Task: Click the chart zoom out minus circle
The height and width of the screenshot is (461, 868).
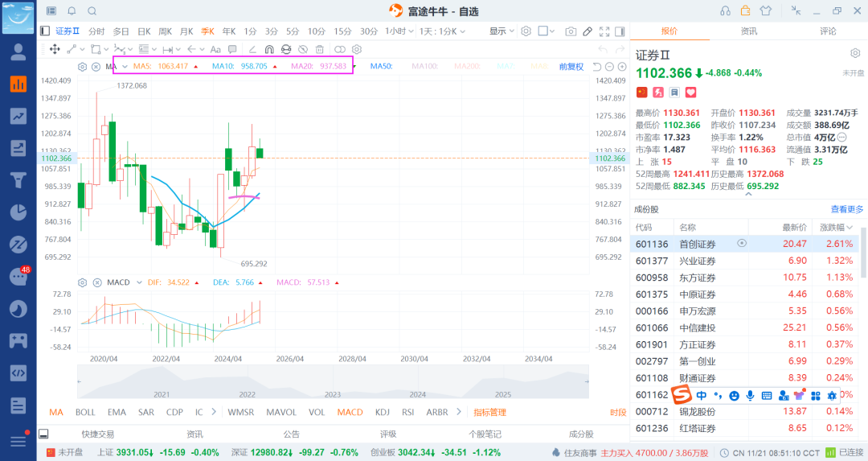Action: pos(609,67)
